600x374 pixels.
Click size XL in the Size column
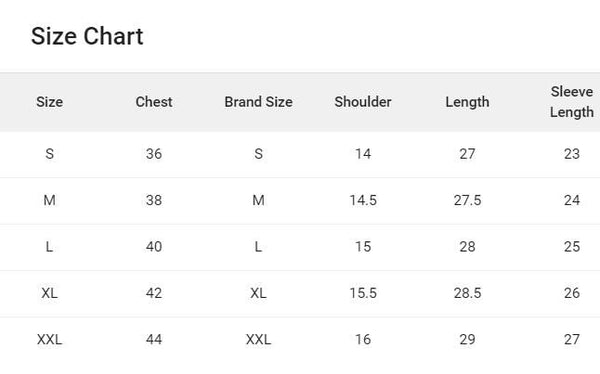coord(49,293)
